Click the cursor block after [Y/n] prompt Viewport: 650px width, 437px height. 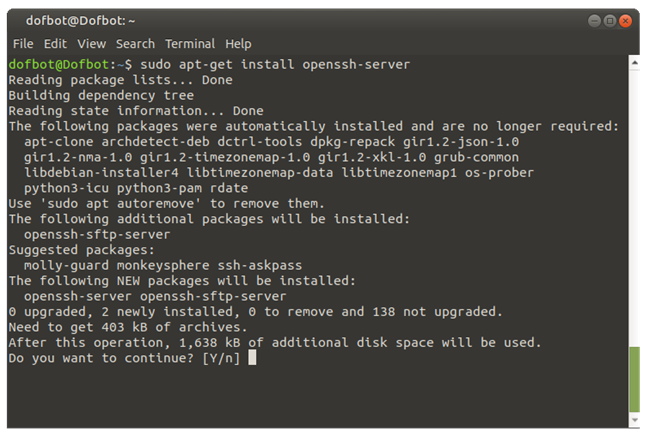pyautogui.click(x=252, y=357)
